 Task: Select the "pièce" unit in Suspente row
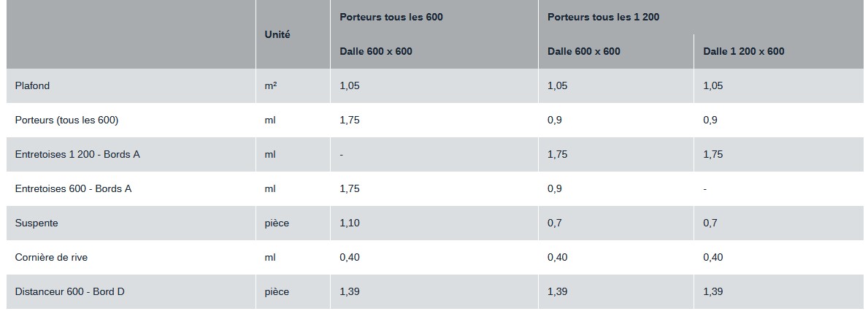(x=277, y=223)
